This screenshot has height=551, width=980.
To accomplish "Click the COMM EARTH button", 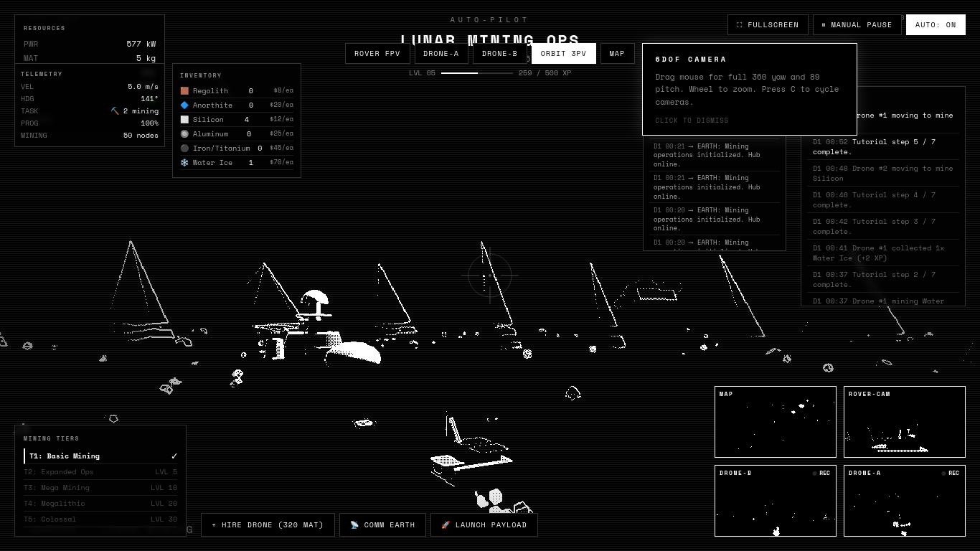I will coord(382,525).
